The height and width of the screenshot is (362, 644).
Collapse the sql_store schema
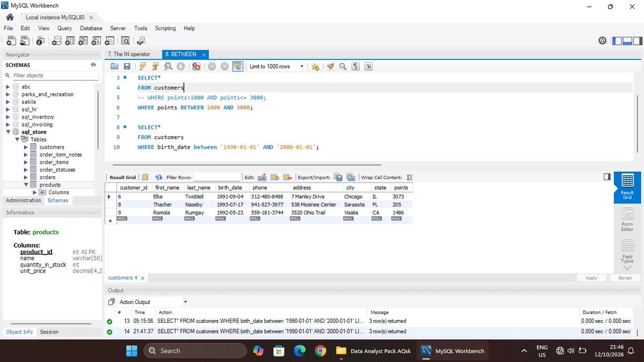point(8,132)
